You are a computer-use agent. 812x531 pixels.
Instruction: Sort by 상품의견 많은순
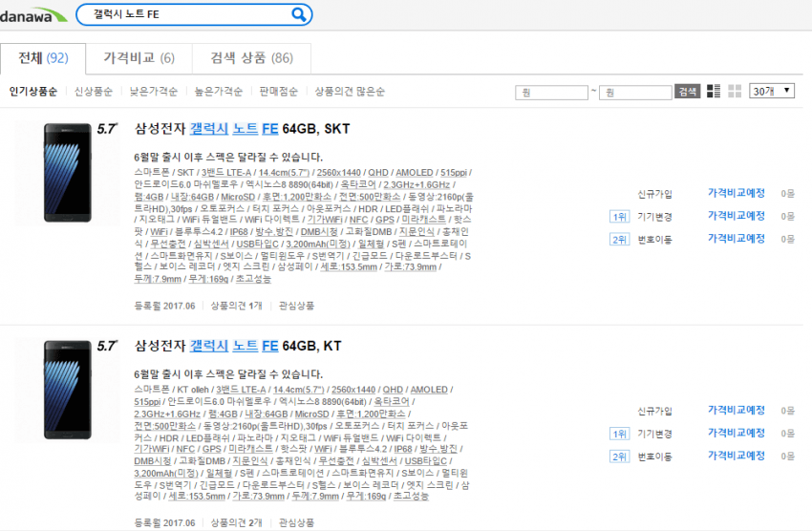pyautogui.click(x=350, y=92)
